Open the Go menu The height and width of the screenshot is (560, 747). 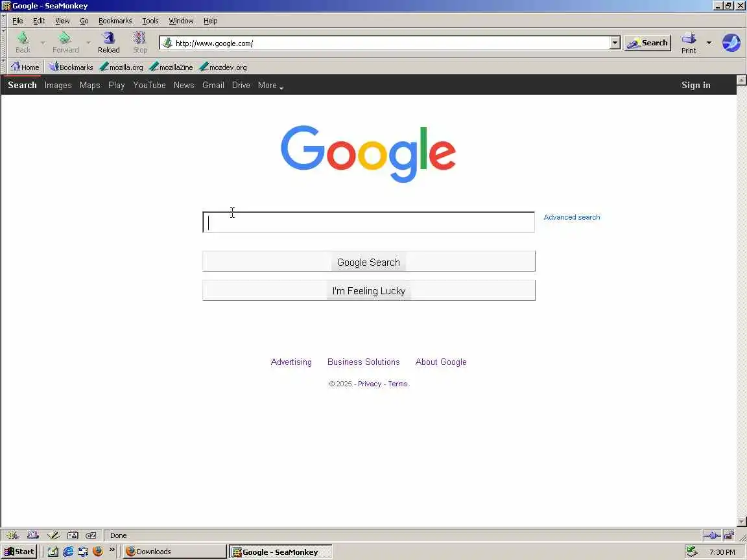point(84,21)
